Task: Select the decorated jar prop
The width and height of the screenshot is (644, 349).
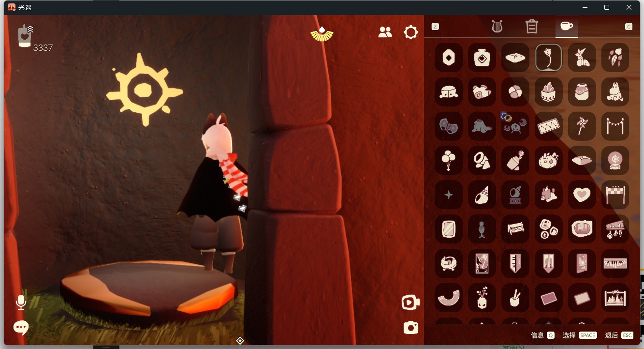Action: pos(582,91)
